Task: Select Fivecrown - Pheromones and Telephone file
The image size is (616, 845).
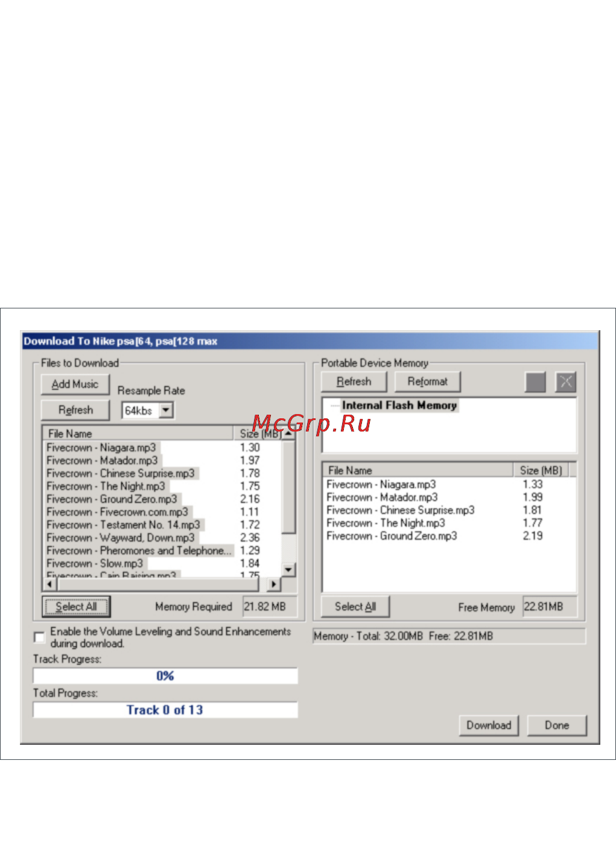Action: pyautogui.click(x=139, y=550)
